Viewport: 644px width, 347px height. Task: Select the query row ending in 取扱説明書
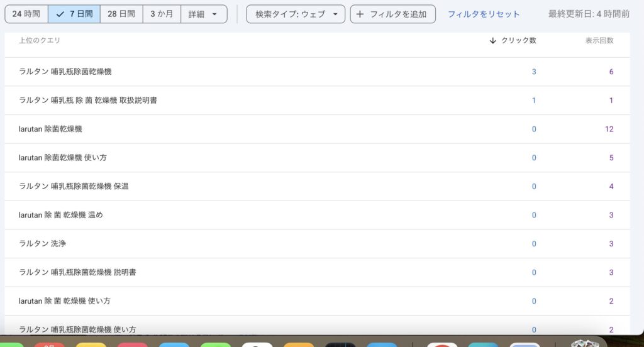click(x=88, y=100)
